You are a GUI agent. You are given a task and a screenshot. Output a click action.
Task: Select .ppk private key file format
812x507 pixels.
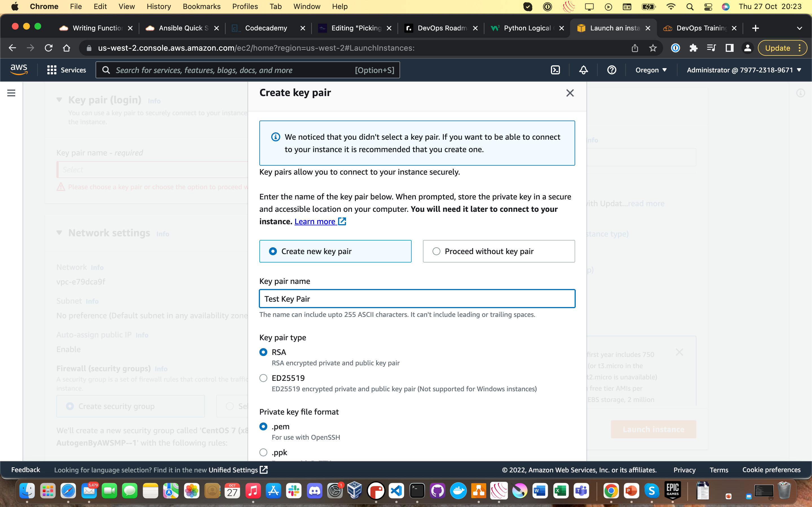[x=263, y=452]
